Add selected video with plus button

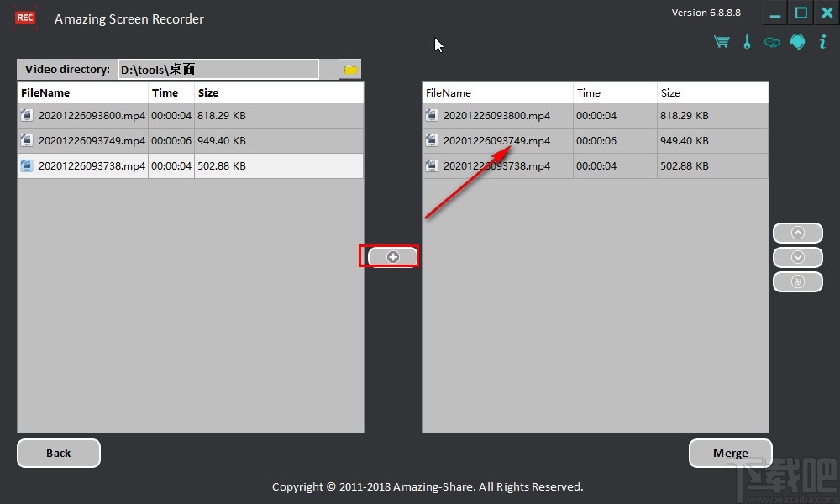pyautogui.click(x=392, y=257)
